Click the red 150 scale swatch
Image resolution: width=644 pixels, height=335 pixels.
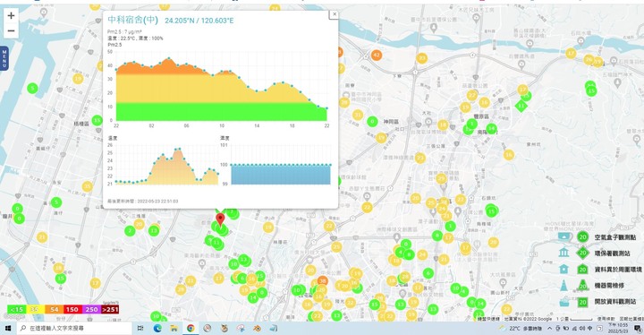[72, 310]
